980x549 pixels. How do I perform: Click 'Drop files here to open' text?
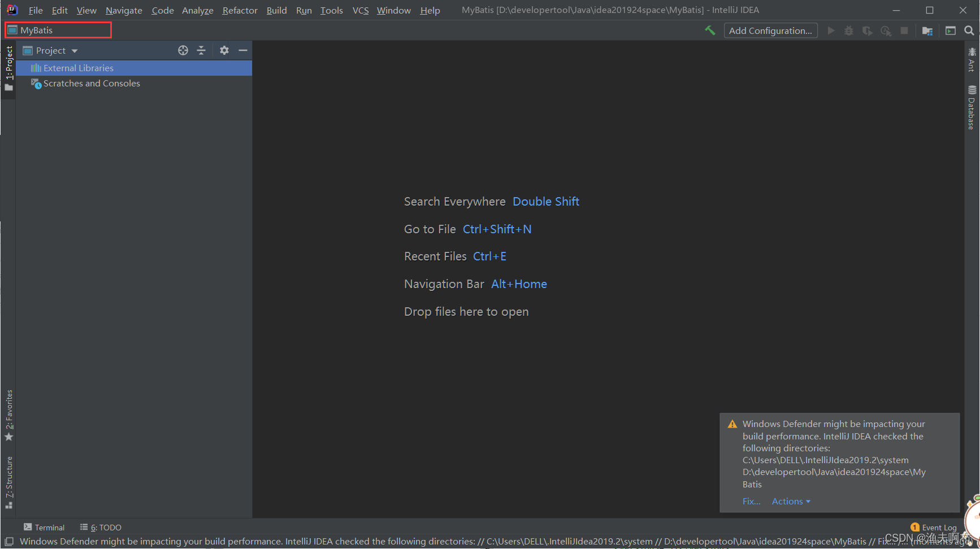466,312
